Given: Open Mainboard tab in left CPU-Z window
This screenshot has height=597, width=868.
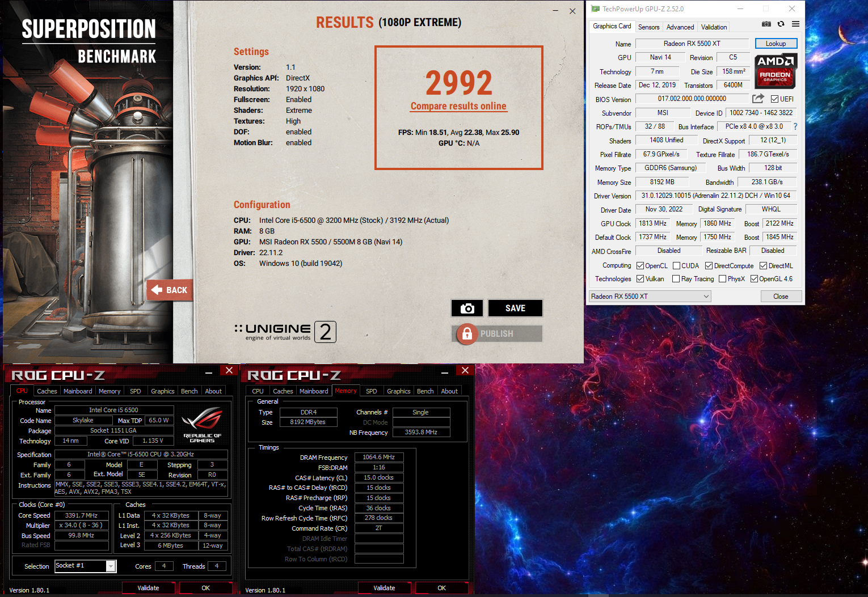Looking at the screenshot, I should point(78,391).
